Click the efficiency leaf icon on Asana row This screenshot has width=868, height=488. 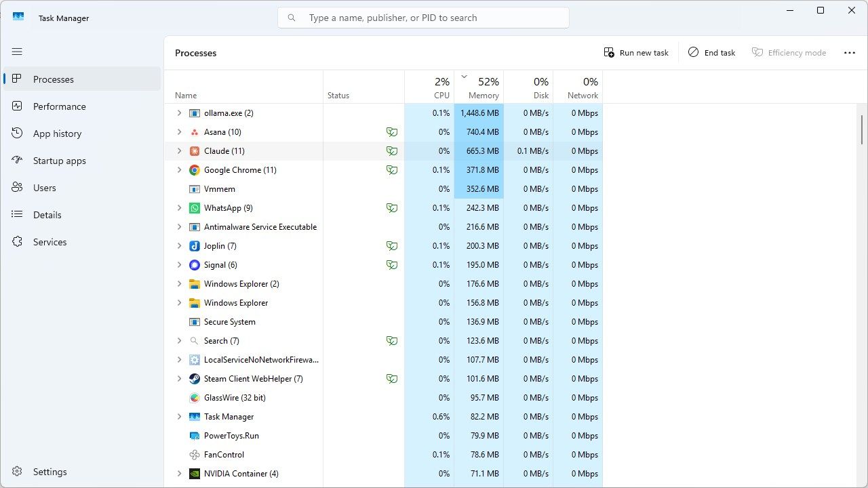pyautogui.click(x=392, y=132)
